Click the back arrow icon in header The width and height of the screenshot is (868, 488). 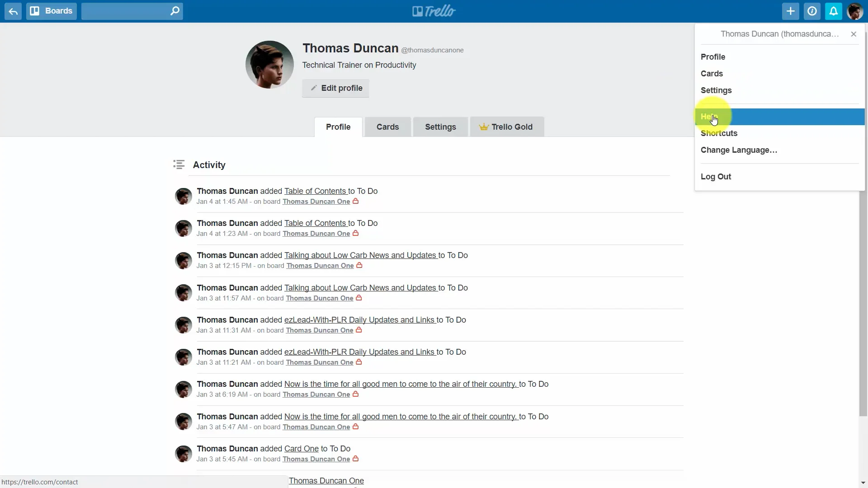pyautogui.click(x=13, y=11)
